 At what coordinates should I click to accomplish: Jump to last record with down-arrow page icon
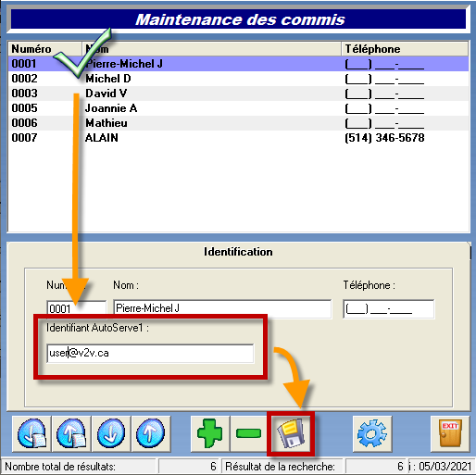pos(31,433)
